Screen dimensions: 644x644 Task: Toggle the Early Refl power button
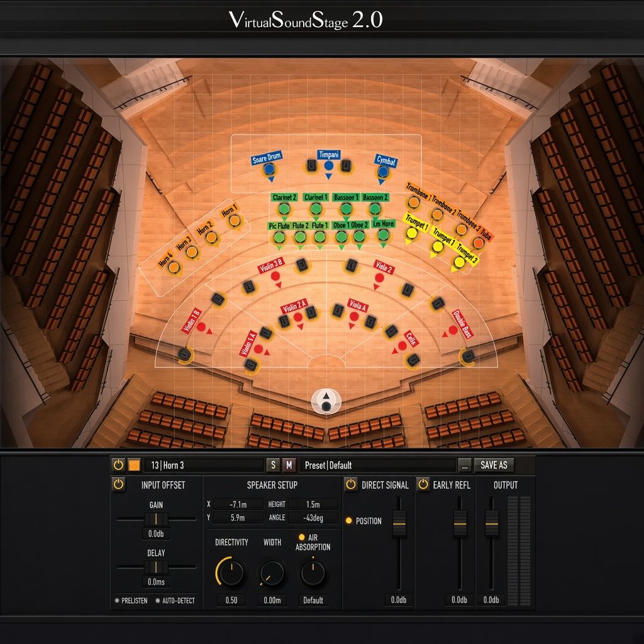423,484
